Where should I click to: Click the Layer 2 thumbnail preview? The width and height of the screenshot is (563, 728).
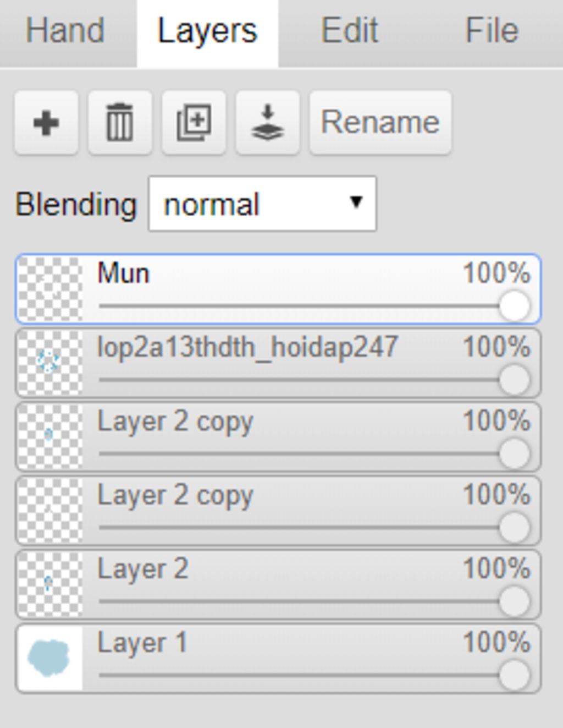click(49, 584)
